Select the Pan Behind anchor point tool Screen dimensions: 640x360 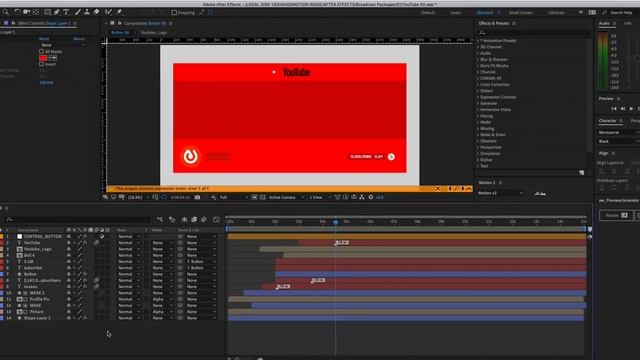click(36, 12)
